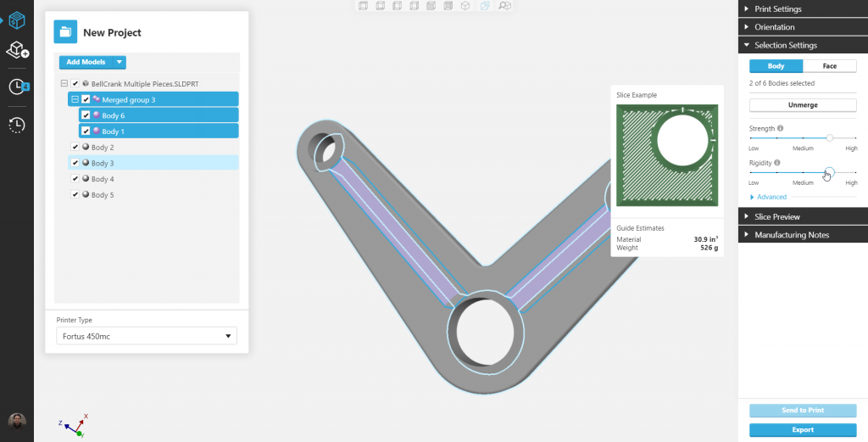868x442 pixels.
Task: Uncheck the BellCrank Multiple Pieces checkbox
Action: (75, 84)
